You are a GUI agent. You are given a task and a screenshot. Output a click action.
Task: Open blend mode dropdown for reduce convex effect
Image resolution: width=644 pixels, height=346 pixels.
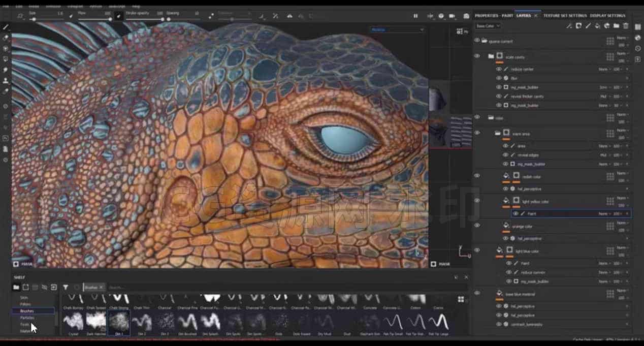(x=604, y=272)
